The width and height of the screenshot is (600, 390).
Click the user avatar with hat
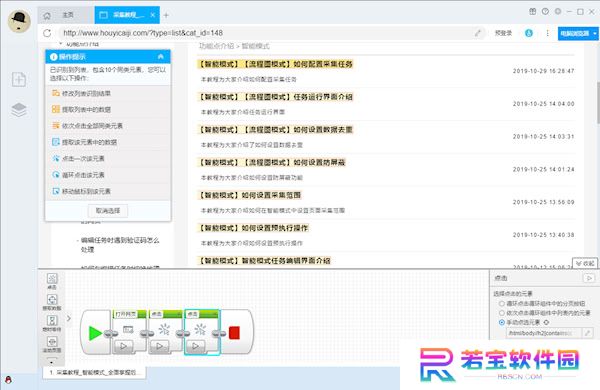click(x=19, y=21)
